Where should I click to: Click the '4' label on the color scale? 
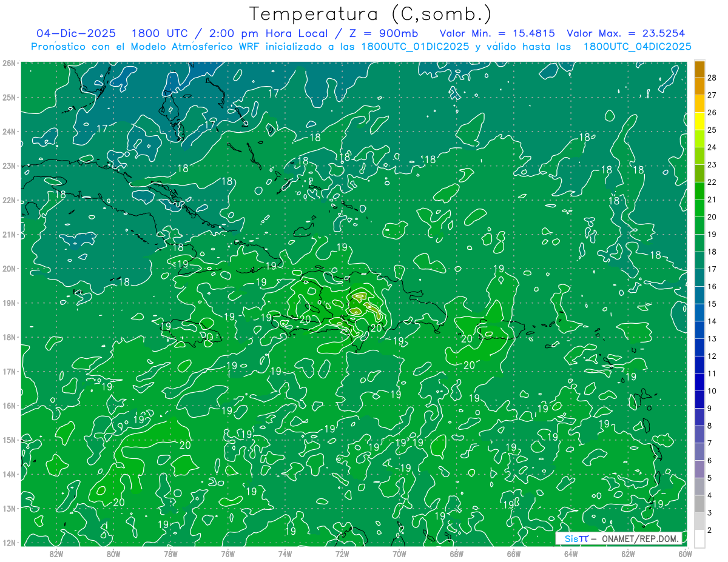point(710,495)
